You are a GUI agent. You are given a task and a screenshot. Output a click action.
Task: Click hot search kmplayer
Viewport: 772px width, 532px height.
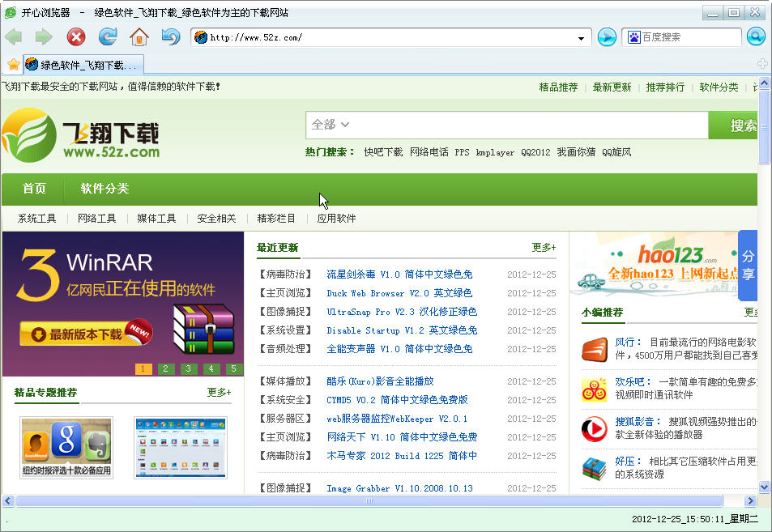tap(495, 152)
